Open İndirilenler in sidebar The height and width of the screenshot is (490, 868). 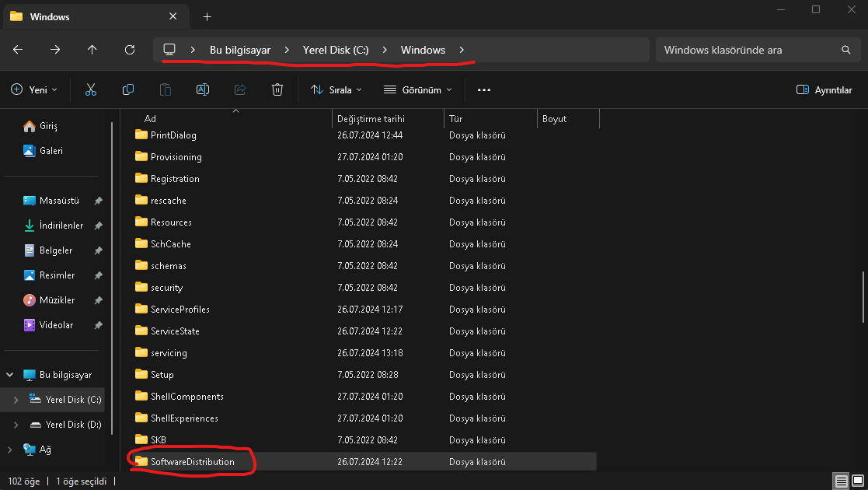[53, 226]
